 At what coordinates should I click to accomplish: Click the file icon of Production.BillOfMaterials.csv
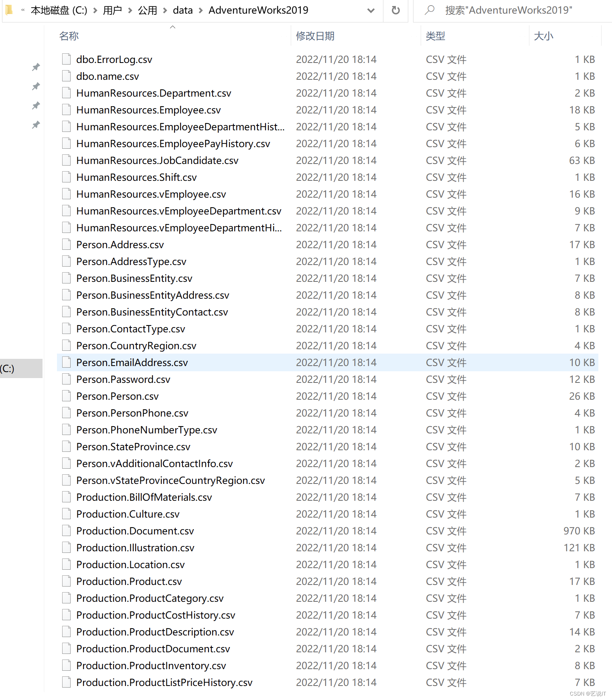[67, 497]
